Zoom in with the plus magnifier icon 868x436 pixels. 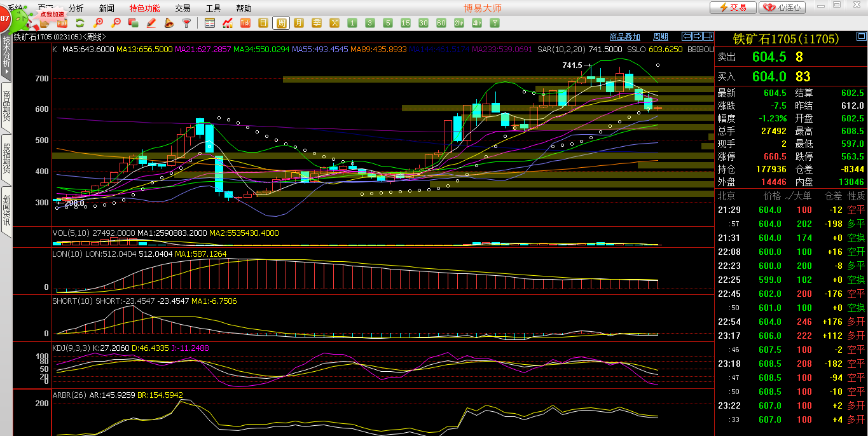click(98, 23)
